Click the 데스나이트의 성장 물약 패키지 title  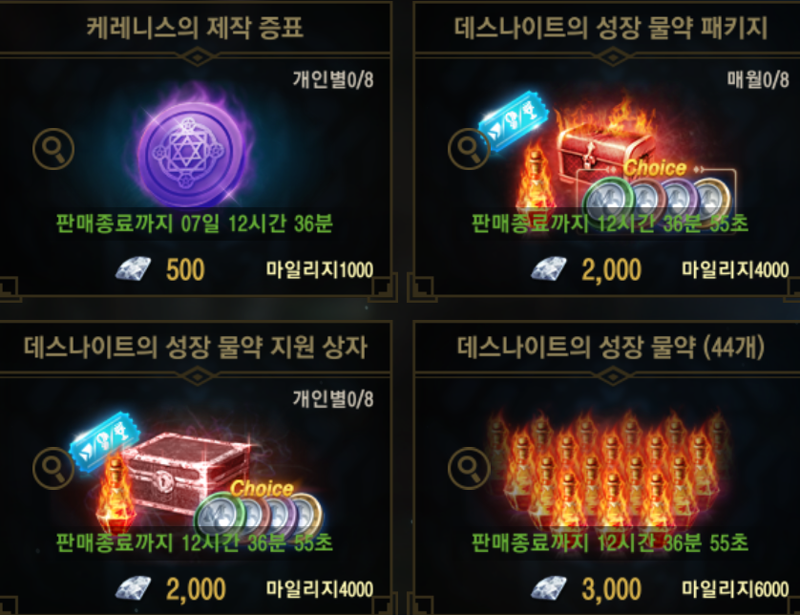[x=611, y=28]
